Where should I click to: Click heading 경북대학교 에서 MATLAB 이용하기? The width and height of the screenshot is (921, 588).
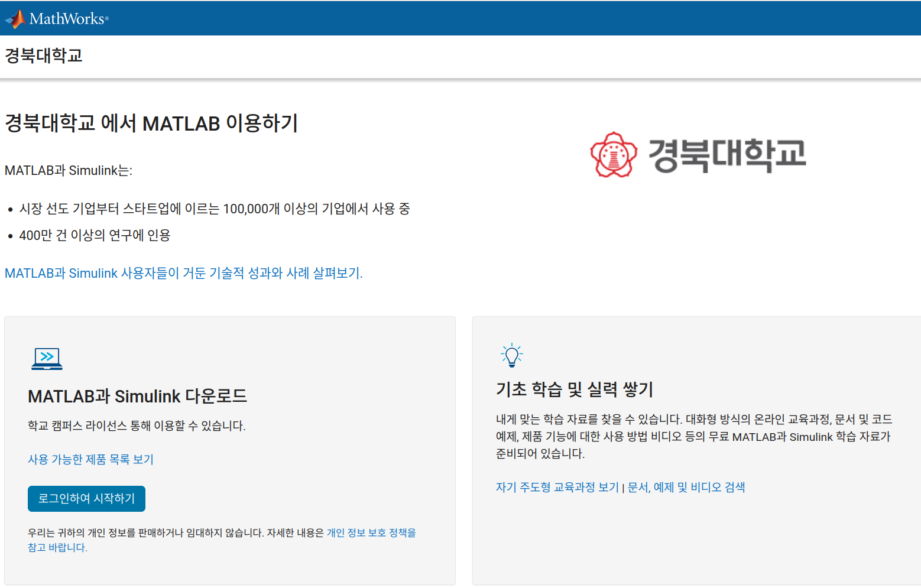151,123
